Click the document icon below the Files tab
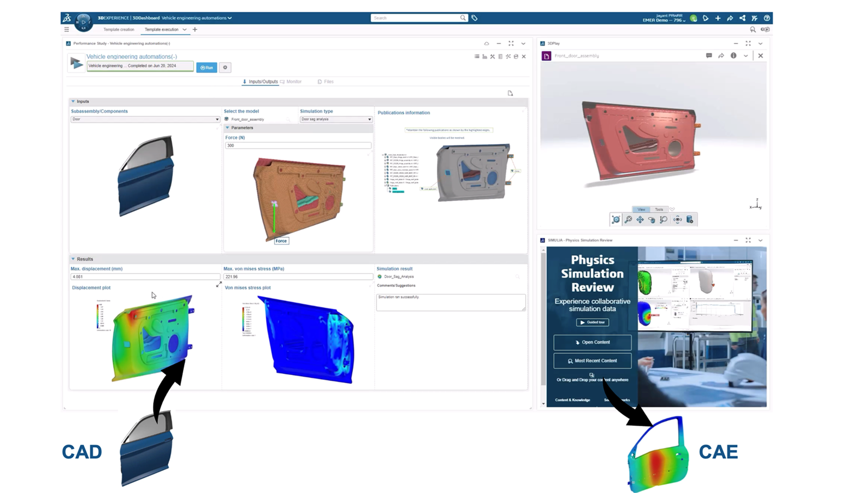This screenshot has width=868, height=493. click(510, 93)
